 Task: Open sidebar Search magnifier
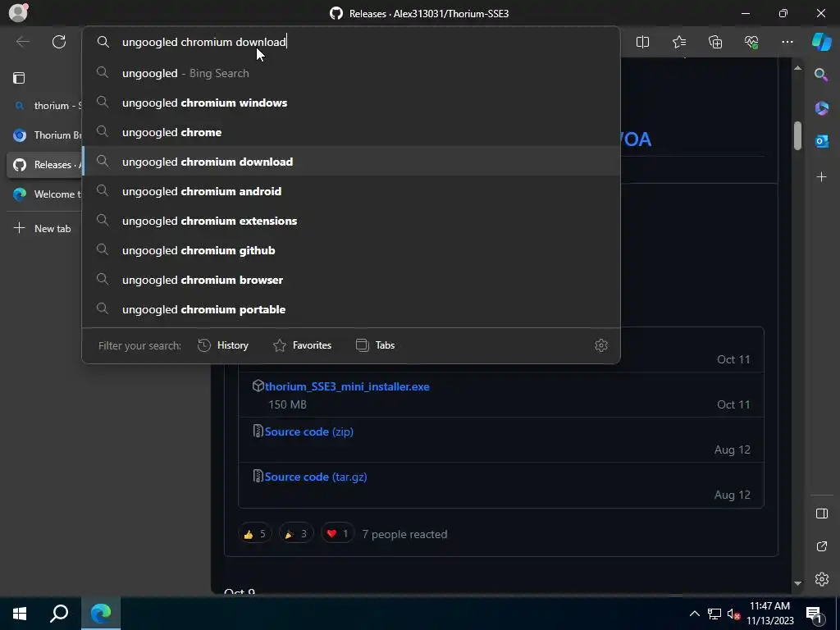pos(821,75)
